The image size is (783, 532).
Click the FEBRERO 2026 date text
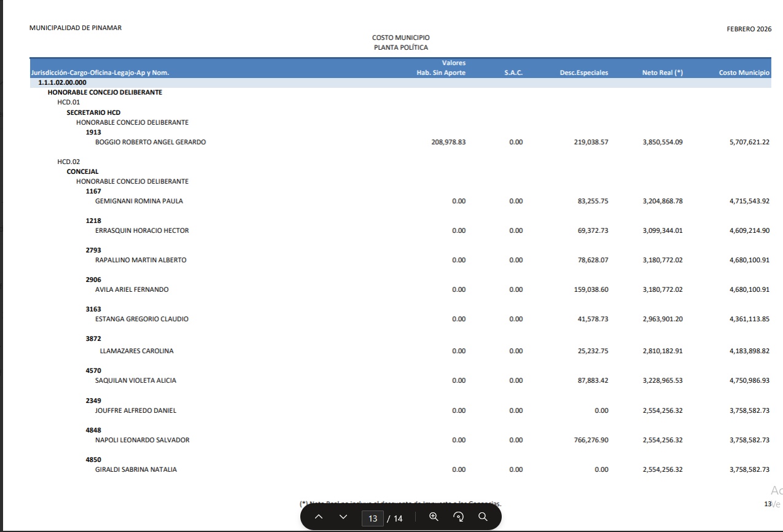pyautogui.click(x=749, y=29)
